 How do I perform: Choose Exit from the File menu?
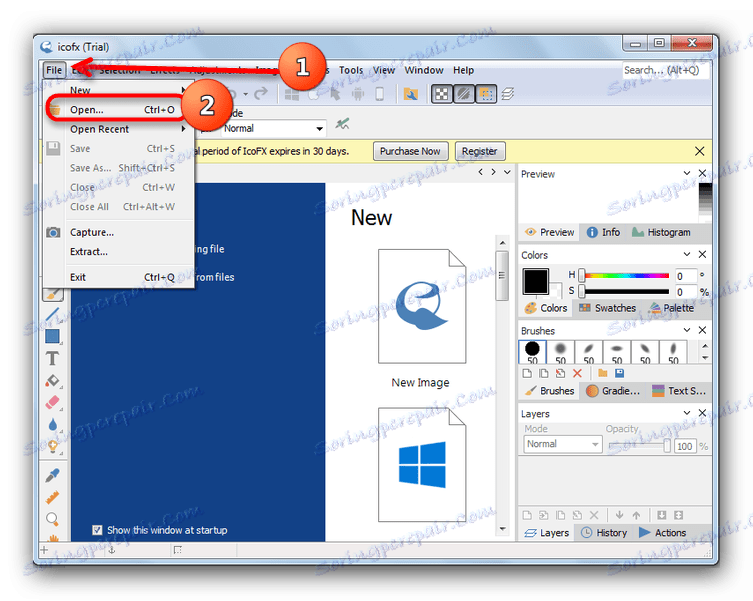(x=119, y=277)
